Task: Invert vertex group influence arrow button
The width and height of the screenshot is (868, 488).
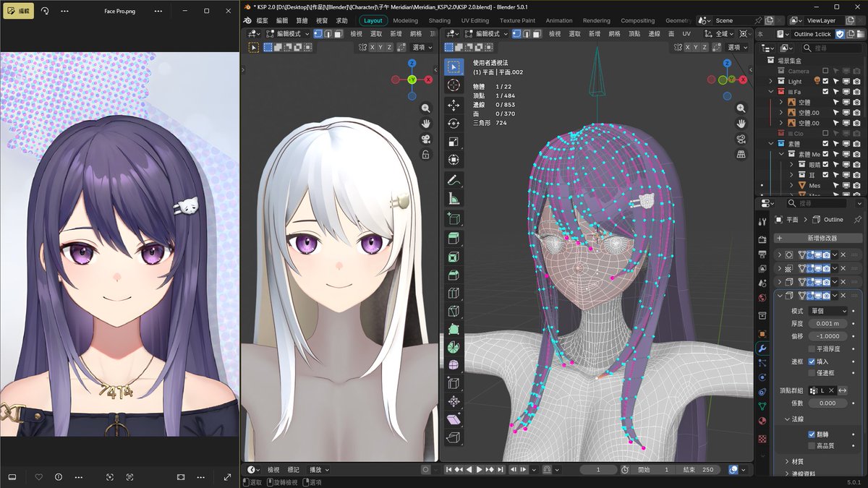Action: pyautogui.click(x=843, y=390)
